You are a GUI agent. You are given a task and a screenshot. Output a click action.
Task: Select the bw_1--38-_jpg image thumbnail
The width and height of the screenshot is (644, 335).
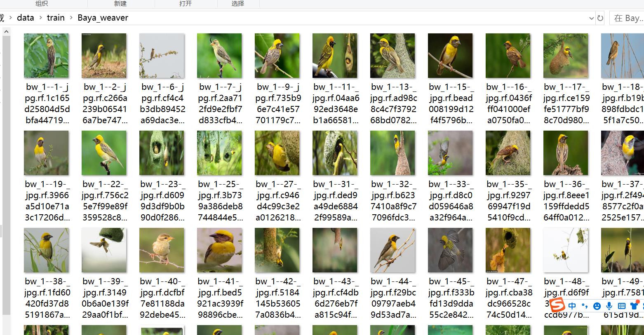(x=46, y=250)
